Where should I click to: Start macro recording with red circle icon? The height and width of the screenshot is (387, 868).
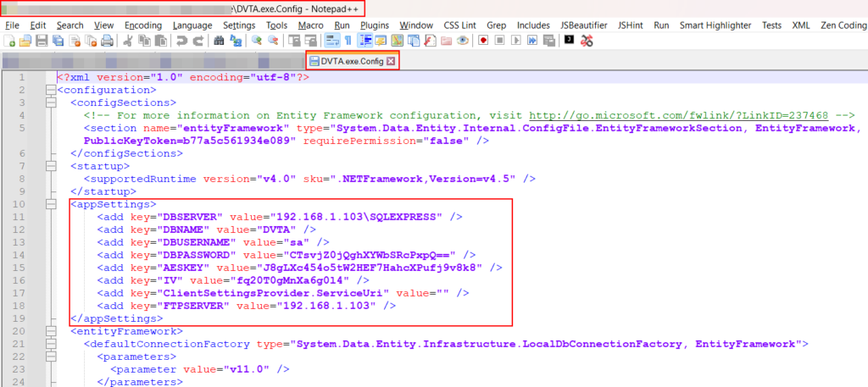pos(482,41)
